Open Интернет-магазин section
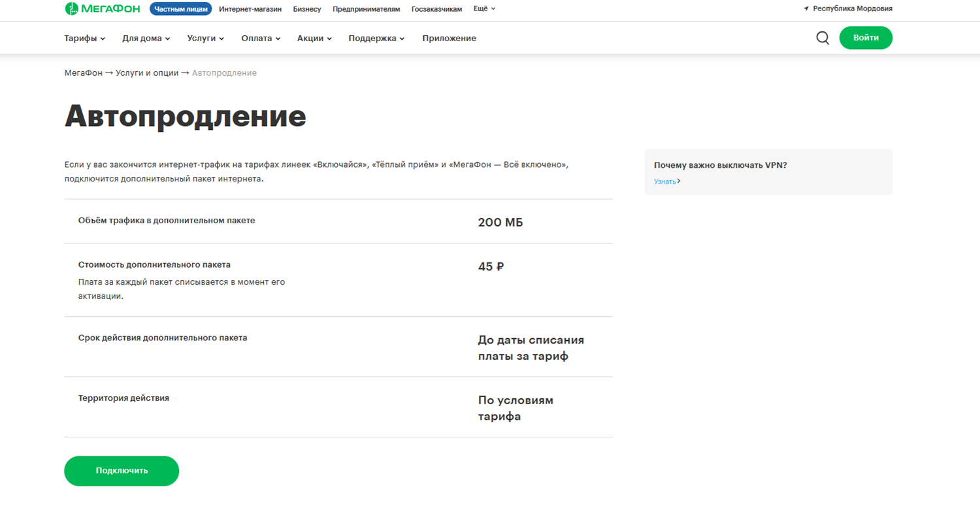 tap(250, 9)
